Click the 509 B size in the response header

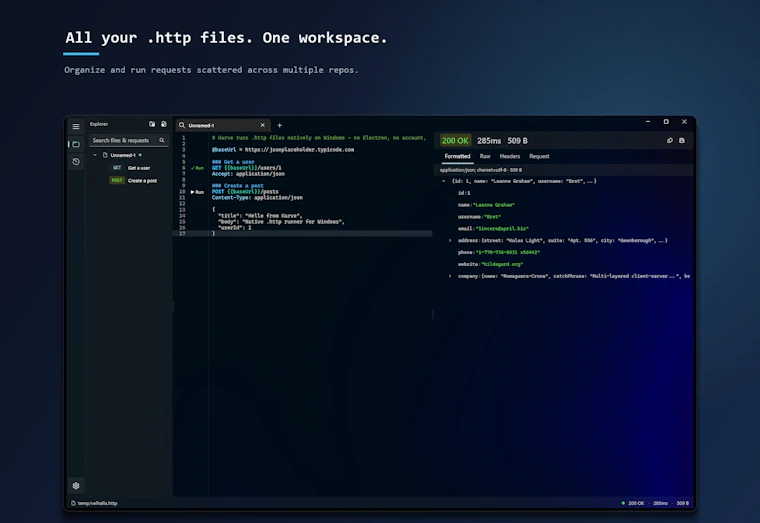coord(517,141)
